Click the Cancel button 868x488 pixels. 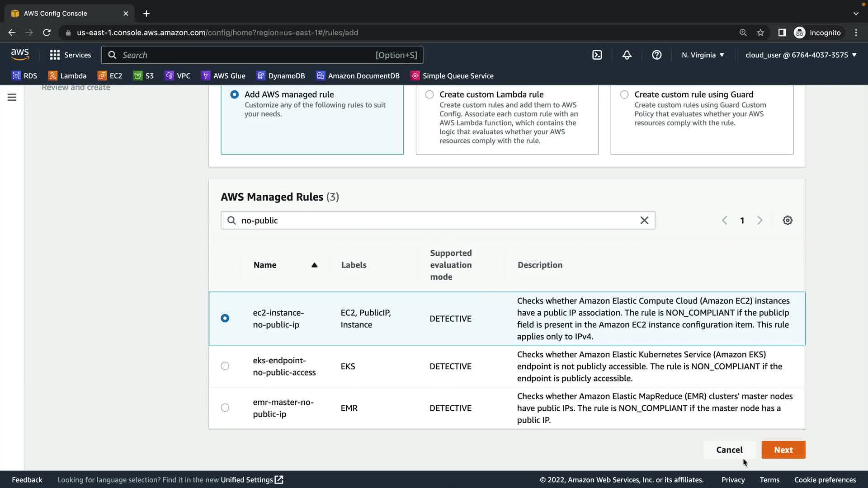click(x=729, y=450)
